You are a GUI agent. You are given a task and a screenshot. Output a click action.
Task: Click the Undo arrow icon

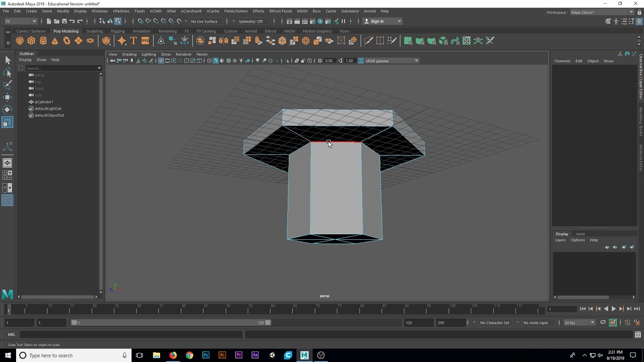[72, 21]
